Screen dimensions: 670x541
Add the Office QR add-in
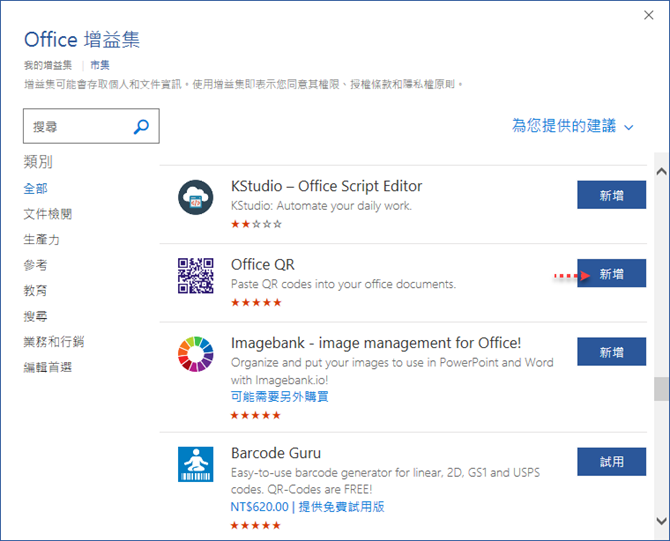[x=611, y=273]
